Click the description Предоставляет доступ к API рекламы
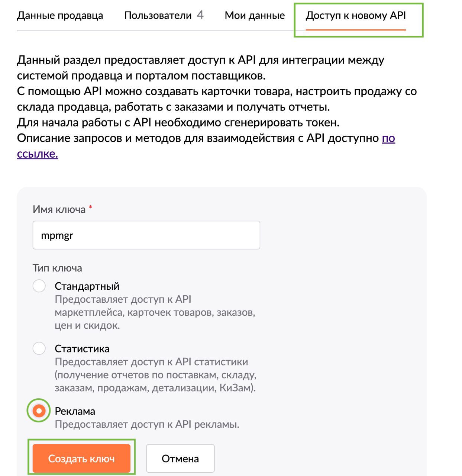 point(147,424)
